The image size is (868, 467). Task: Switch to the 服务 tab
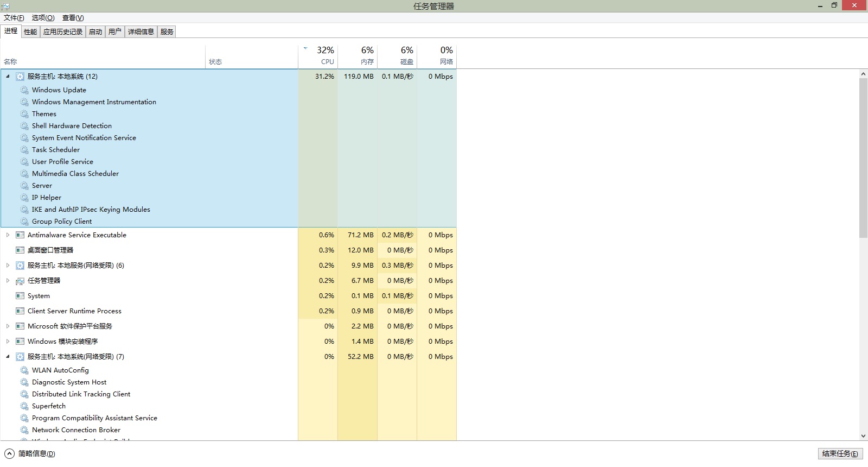[x=167, y=31]
